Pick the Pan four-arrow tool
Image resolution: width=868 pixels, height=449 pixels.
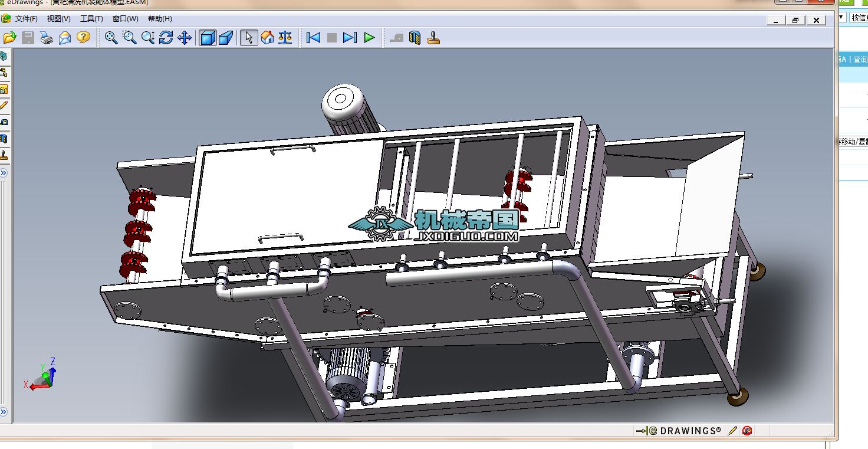[185, 38]
